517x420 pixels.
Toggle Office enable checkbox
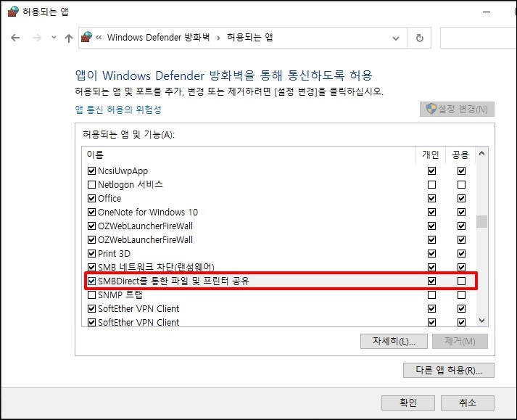click(x=91, y=198)
